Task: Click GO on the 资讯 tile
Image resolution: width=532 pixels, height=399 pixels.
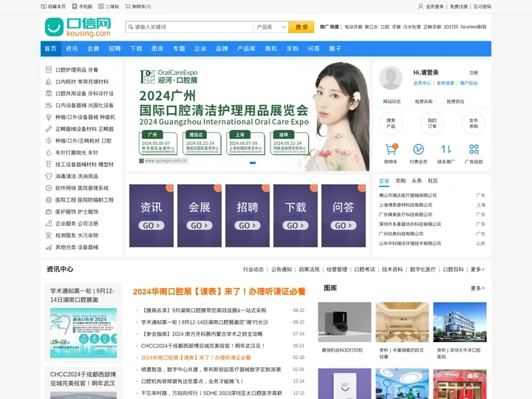Action: click(x=151, y=225)
